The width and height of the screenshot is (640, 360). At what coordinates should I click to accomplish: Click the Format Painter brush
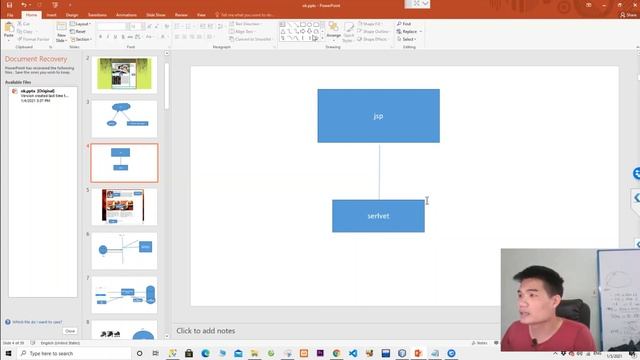33,39
